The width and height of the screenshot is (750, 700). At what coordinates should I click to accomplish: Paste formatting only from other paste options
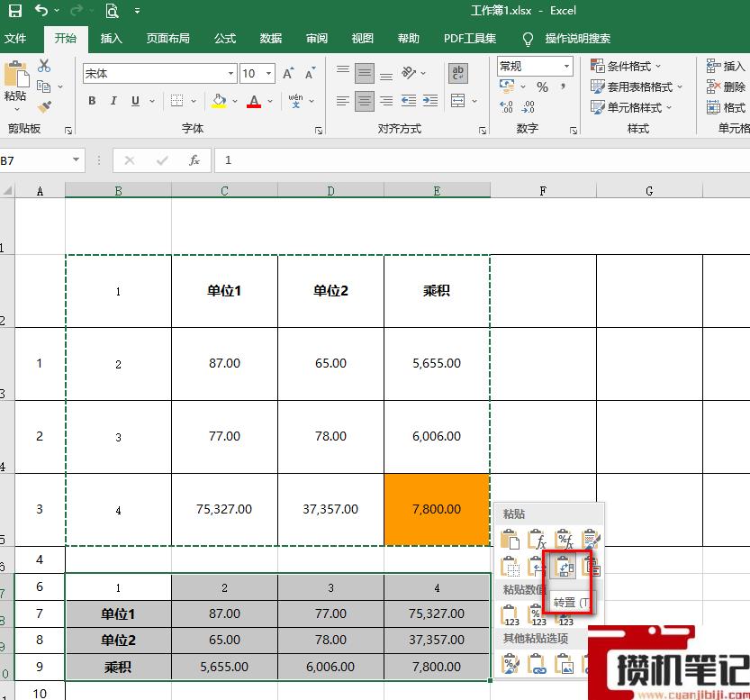[510, 664]
